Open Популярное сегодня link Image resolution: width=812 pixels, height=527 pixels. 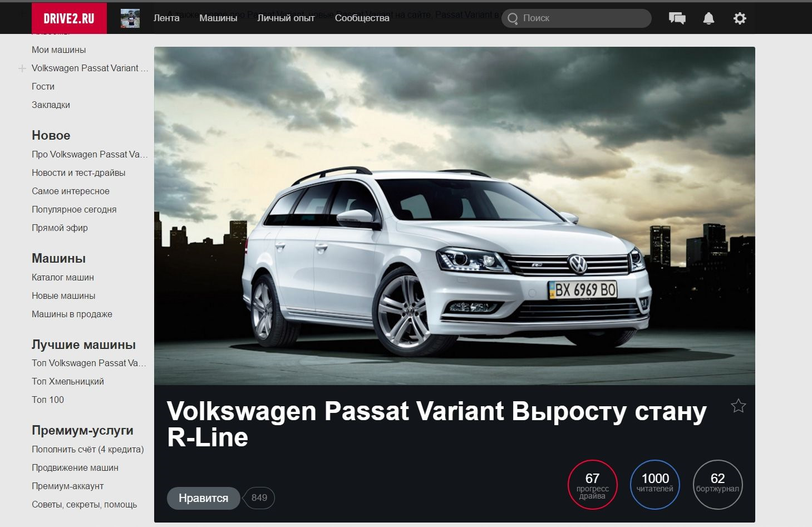[x=74, y=209]
